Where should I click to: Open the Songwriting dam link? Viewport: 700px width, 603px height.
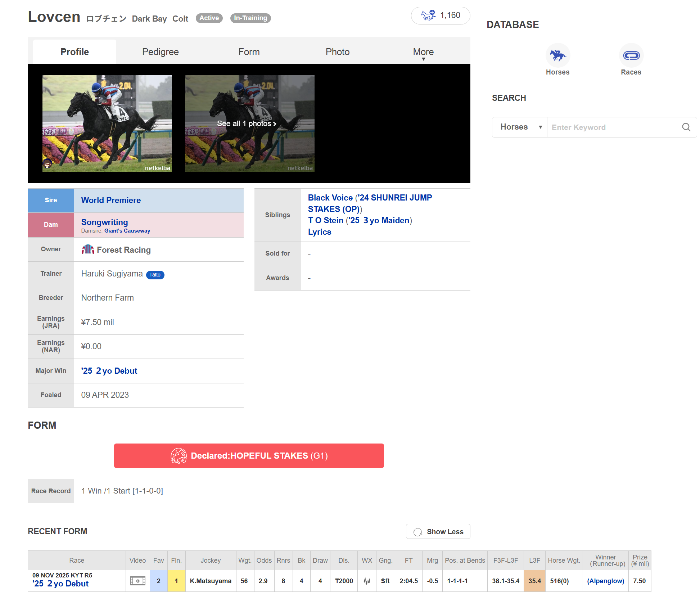(104, 222)
